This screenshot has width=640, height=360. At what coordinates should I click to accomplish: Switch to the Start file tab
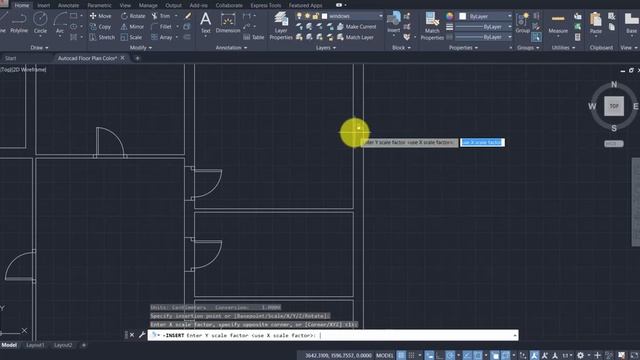[x=11, y=58]
